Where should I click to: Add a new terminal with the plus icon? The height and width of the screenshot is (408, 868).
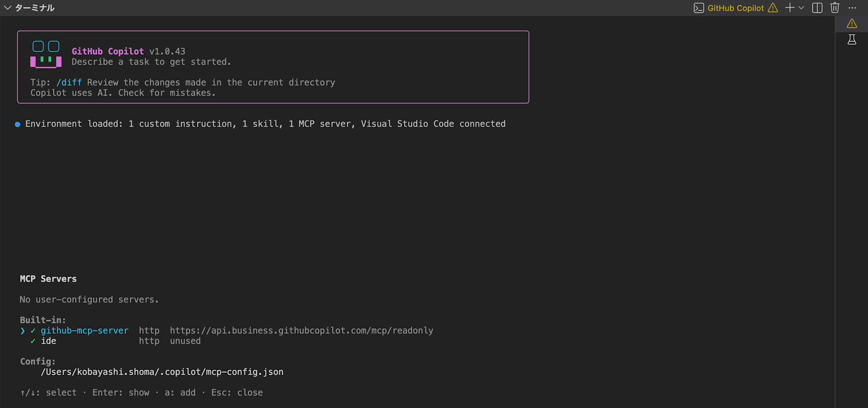pos(790,8)
